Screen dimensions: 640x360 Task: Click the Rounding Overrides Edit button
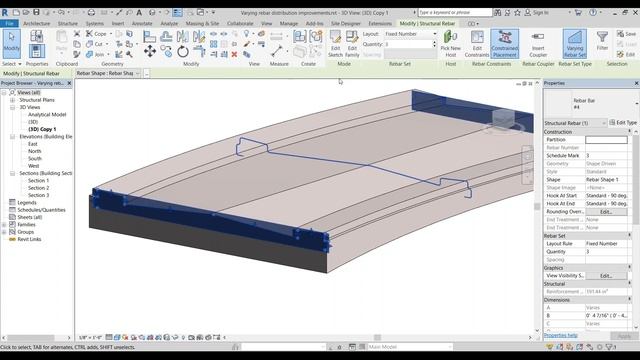(606, 212)
